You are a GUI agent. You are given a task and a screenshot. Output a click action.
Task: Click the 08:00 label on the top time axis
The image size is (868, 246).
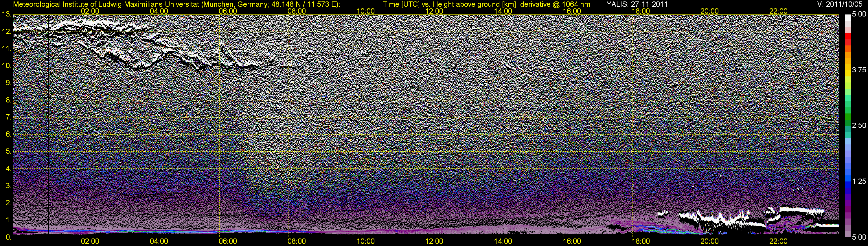point(297,11)
